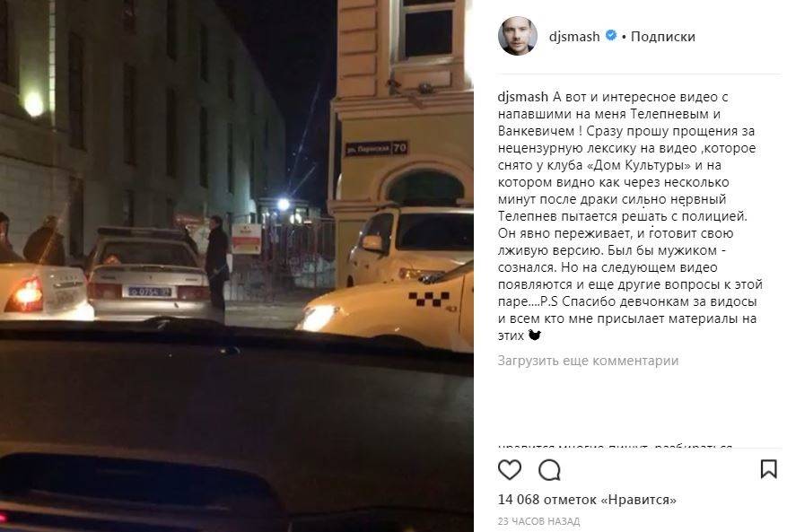Click the djsmash username in the caption

522,97
